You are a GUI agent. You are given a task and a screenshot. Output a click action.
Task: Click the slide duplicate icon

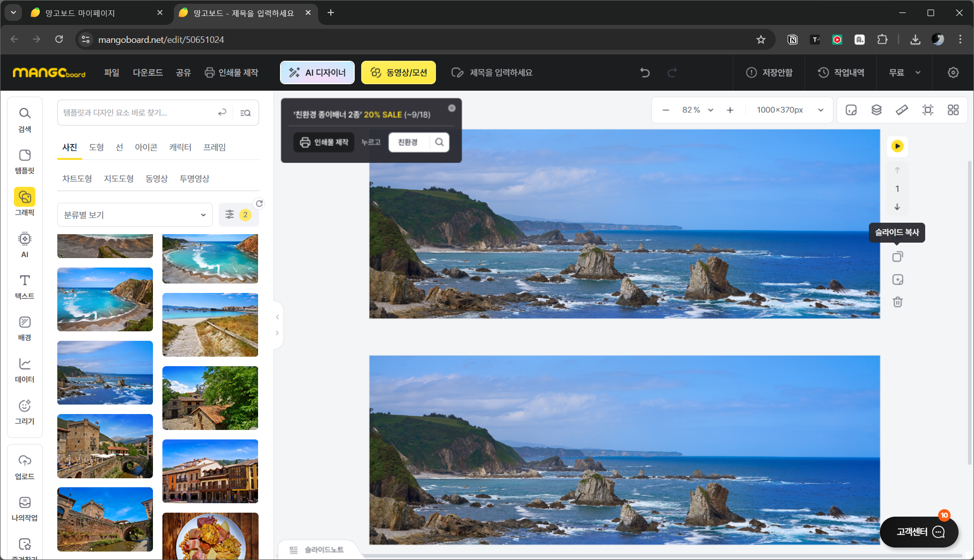point(897,257)
